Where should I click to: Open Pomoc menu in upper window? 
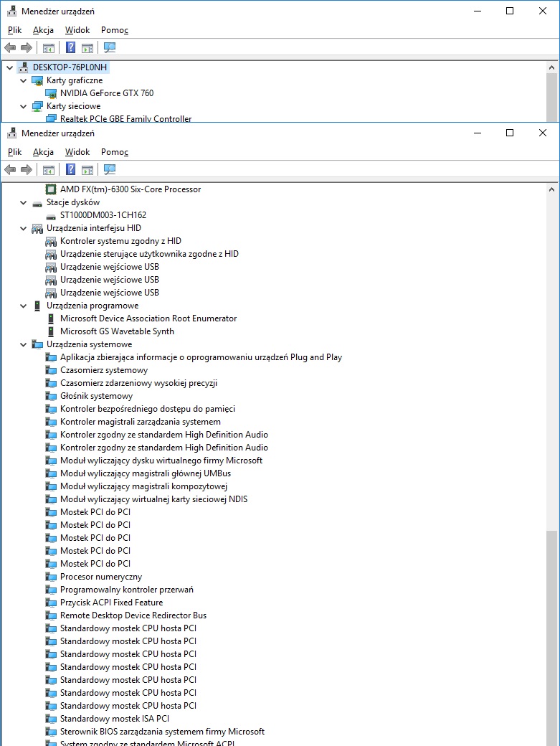(x=115, y=30)
